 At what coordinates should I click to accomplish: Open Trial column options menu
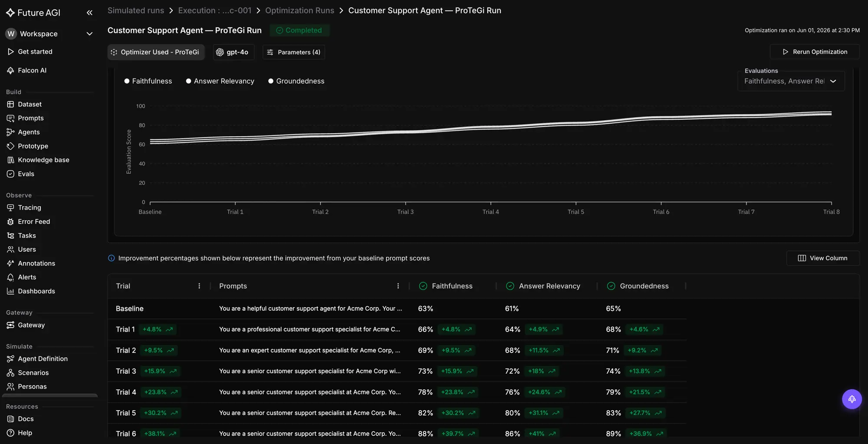pos(199,286)
